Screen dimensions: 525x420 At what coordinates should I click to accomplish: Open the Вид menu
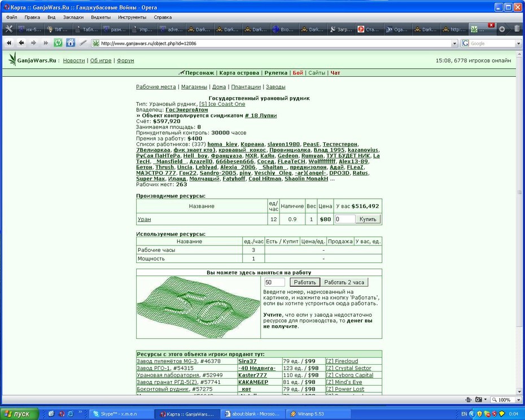click(x=51, y=17)
